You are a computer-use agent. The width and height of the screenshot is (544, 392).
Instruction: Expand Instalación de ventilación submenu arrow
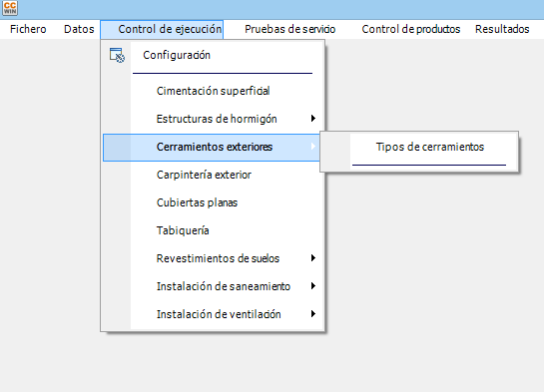tap(313, 314)
